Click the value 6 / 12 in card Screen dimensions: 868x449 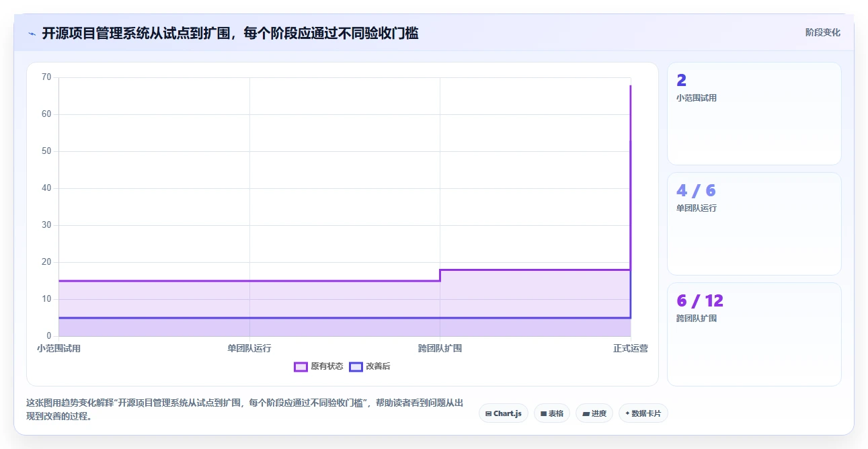click(700, 300)
